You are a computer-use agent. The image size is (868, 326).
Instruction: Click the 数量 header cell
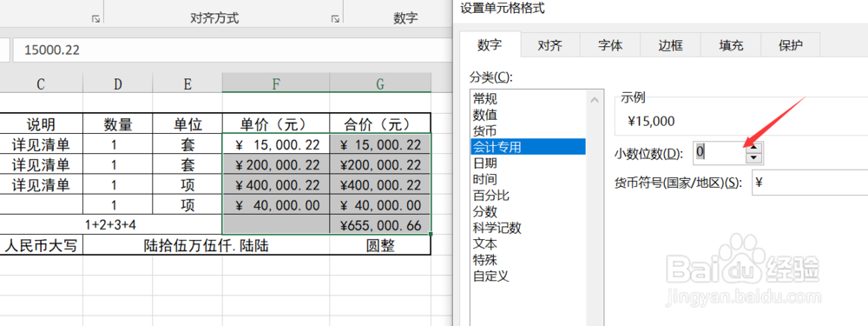coord(118,123)
